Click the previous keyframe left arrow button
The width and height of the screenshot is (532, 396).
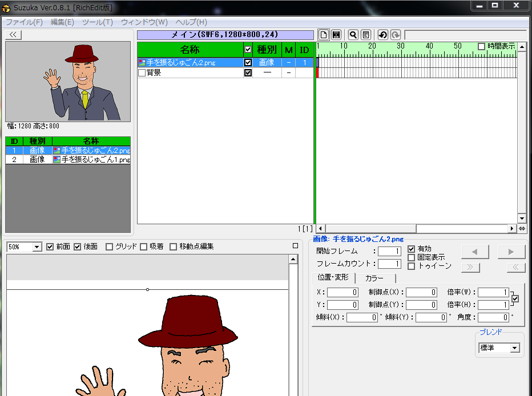(475, 252)
